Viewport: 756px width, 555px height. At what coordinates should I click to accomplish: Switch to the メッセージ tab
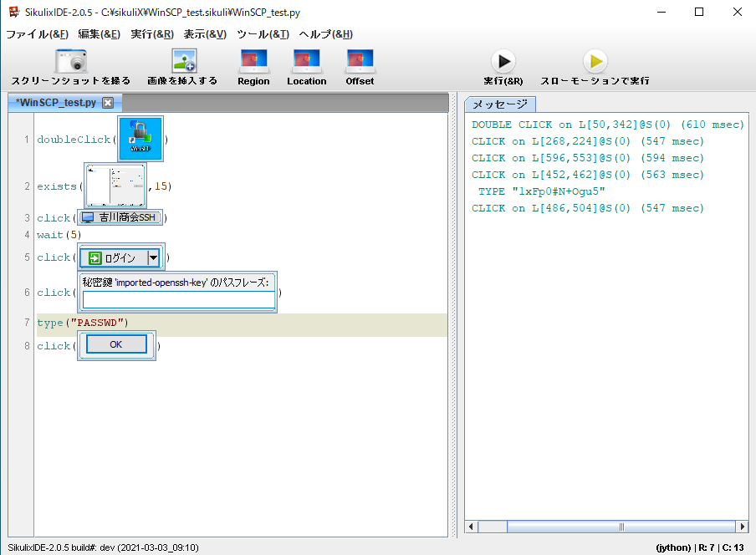pos(500,104)
